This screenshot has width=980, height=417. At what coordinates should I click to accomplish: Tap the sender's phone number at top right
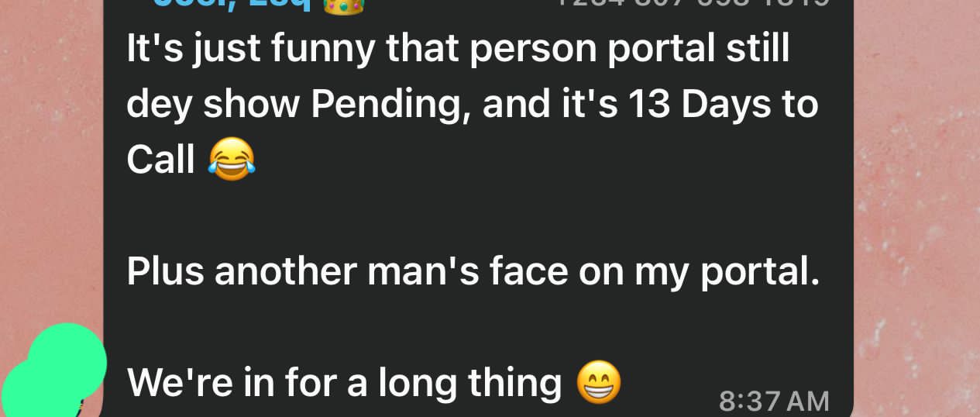[692, 4]
